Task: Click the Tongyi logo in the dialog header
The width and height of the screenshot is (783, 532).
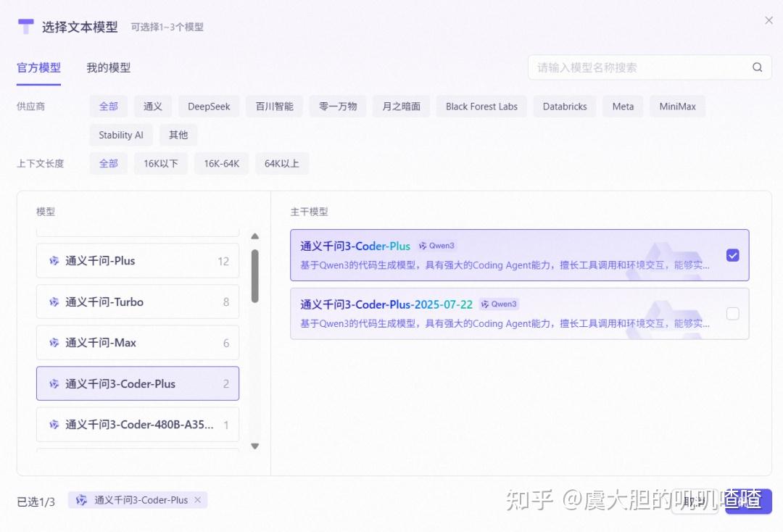Action: [26, 27]
